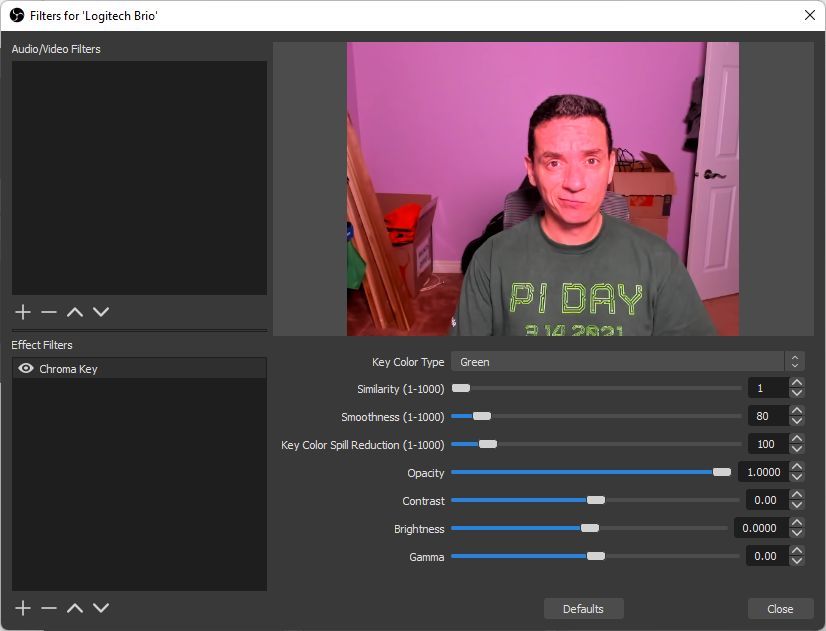Move Audio/Video filter down
Image resolution: width=826 pixels, height=631 pixels.
tap(101, 312)
